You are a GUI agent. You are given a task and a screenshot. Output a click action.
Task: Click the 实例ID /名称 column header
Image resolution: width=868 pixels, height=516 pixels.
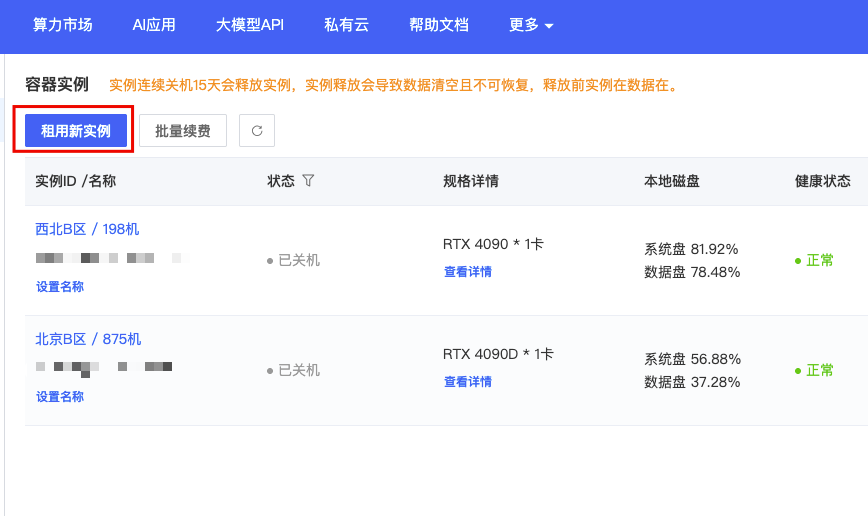point(75,181)
